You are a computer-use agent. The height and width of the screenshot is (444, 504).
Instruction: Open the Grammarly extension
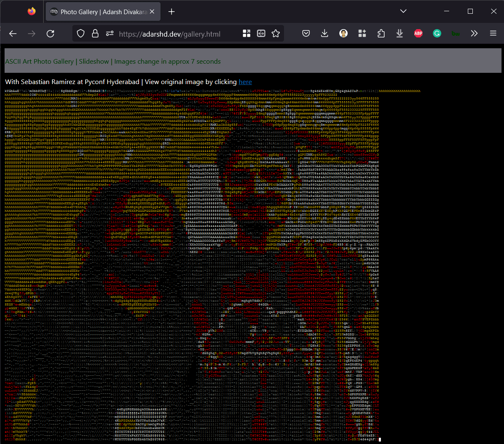click(437, 34)
